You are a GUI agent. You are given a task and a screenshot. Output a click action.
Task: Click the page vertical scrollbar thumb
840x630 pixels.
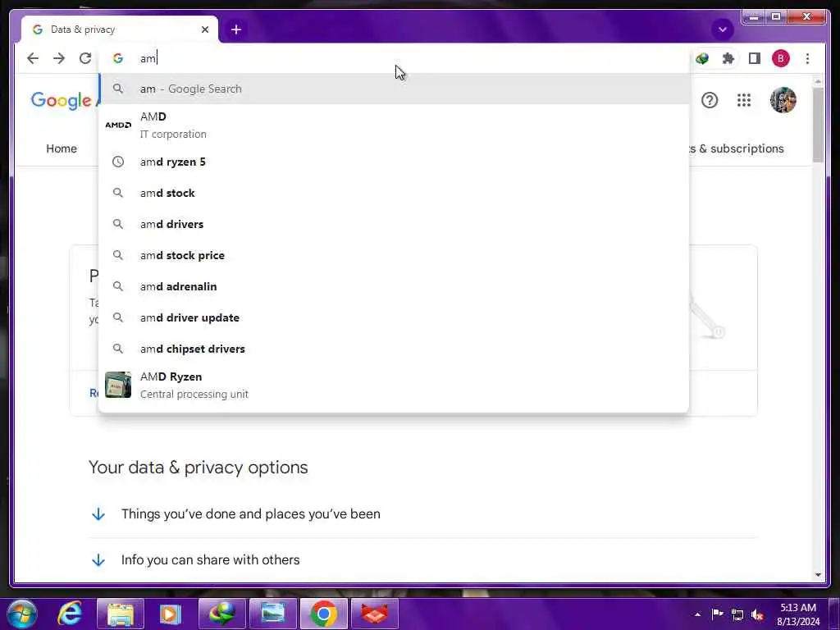tap(818, 125)
